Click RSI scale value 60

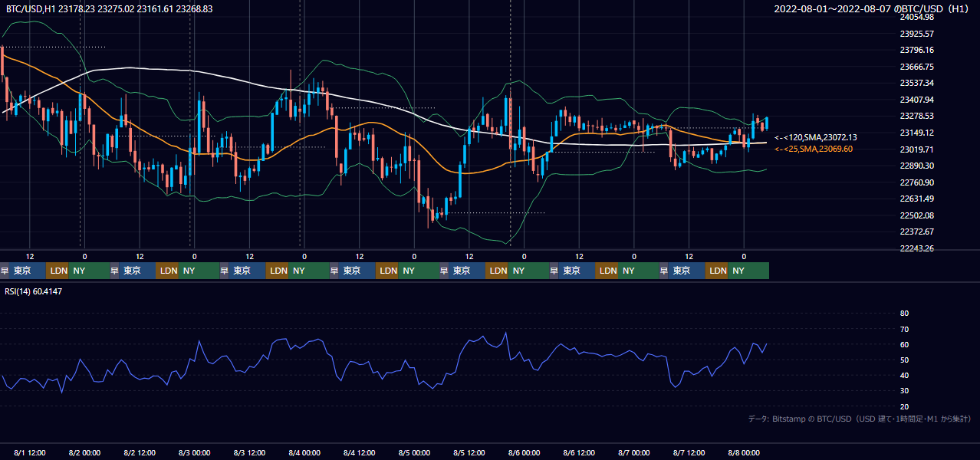point(904,344)
